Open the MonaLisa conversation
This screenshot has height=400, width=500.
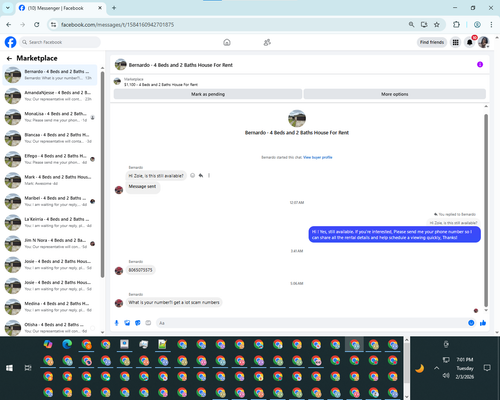coord(50,117)
